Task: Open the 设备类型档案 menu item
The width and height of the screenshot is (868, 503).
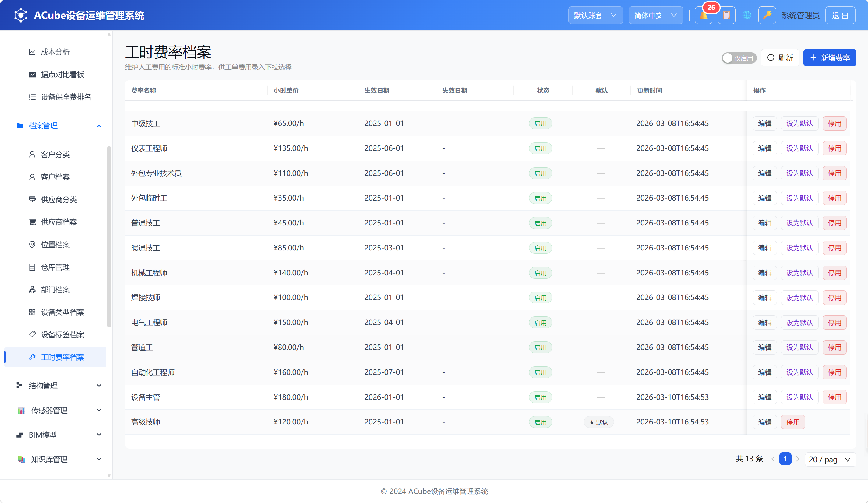Action: (x=55, y=312)
